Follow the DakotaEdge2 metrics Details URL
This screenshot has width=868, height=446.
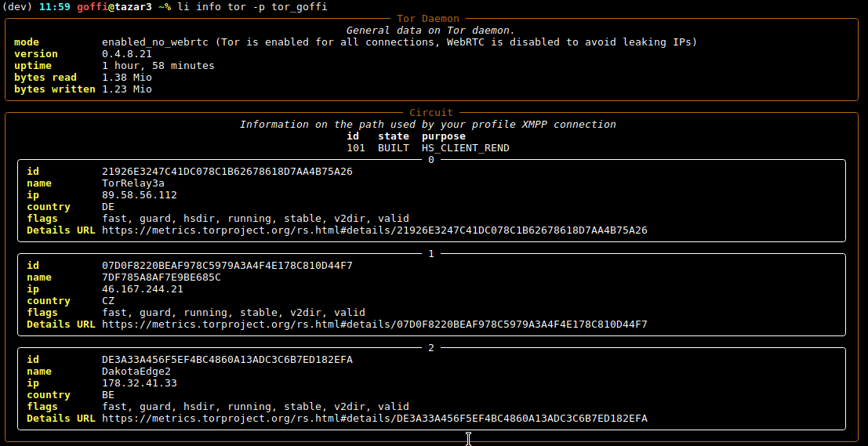tap(374, 419)
